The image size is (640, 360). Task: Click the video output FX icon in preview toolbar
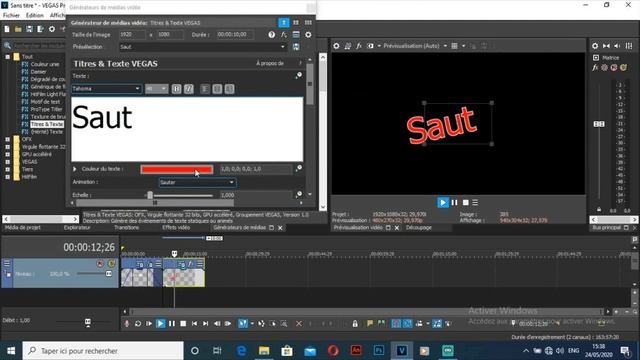[x=359, y=46]
